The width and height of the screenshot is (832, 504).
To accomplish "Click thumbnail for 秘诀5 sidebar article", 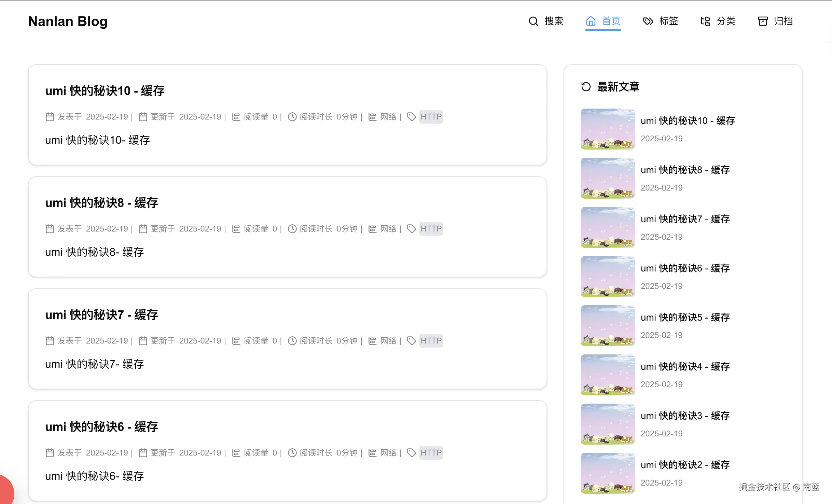I will (608, 326).
